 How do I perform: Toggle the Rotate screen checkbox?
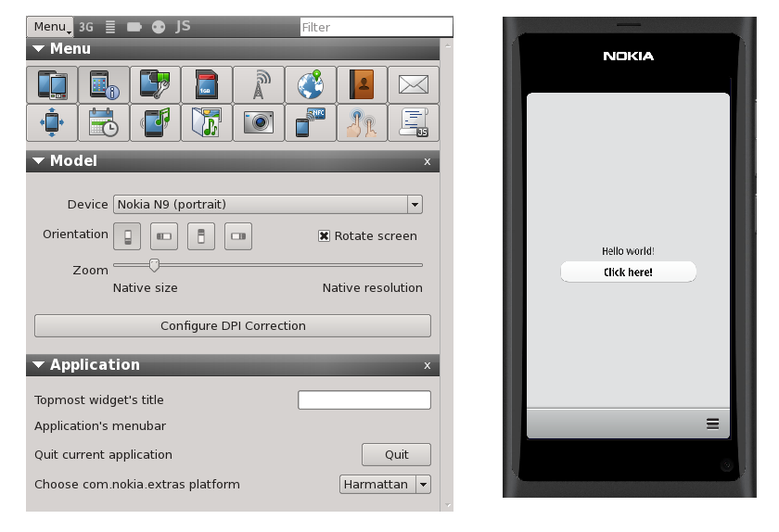tap(324, 236)
